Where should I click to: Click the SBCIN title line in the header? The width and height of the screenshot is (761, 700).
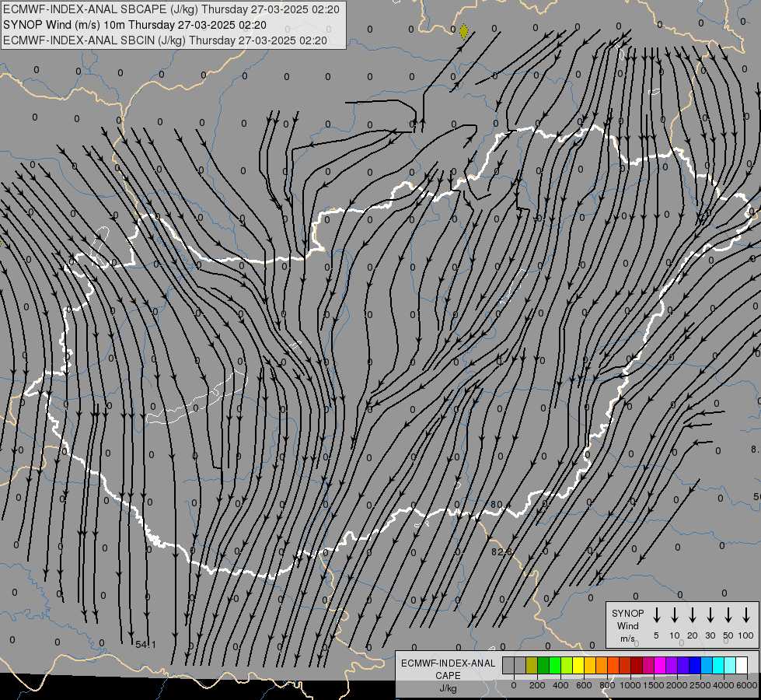coord(165,40)
